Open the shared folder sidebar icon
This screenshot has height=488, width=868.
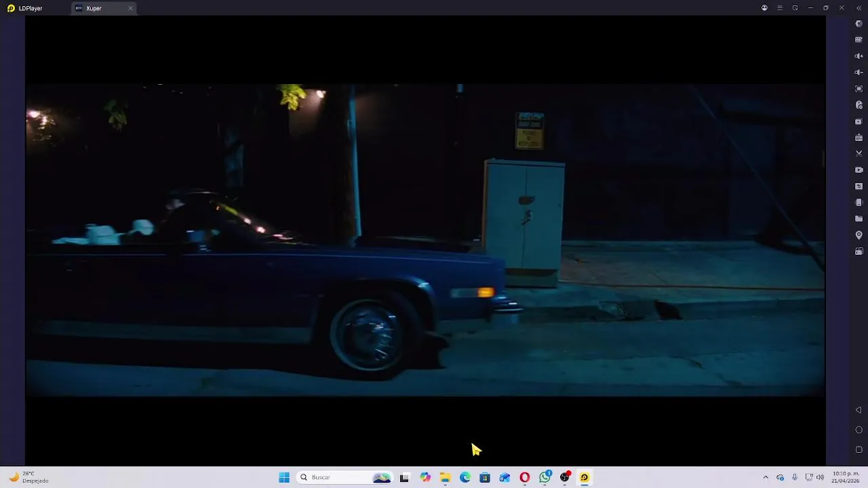(859, 219)
